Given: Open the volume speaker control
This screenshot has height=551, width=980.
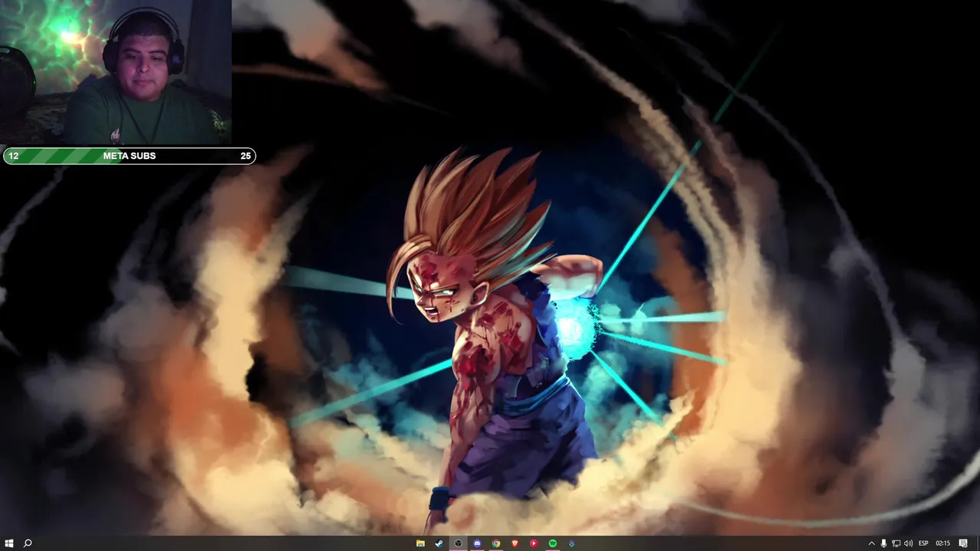Looking at the screenshot, I should [908, 543].
